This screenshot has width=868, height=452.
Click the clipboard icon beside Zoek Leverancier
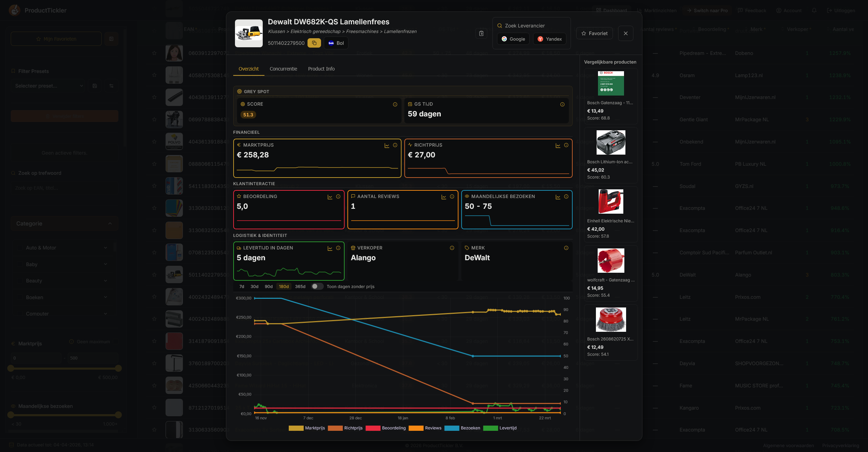point(481,33)
